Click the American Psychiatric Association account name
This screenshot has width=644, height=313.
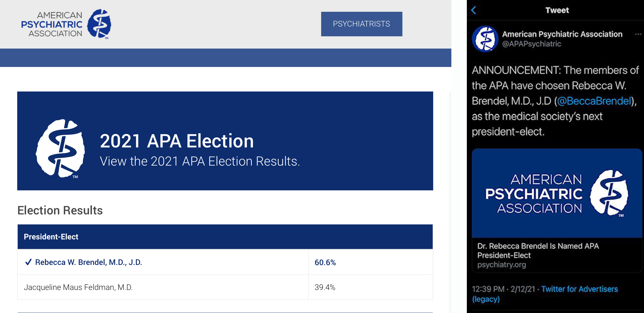[x=562, y=34]
